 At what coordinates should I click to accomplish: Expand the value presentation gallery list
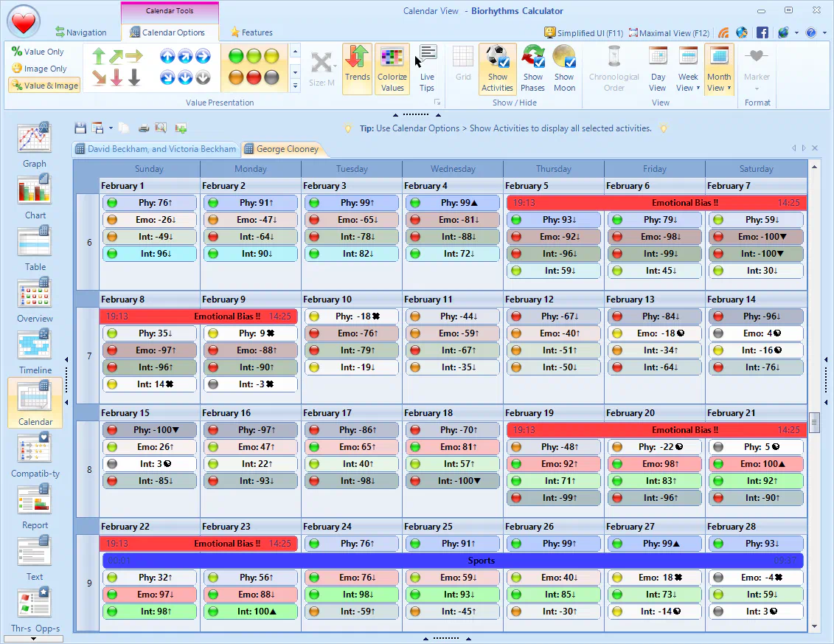point(296,86)
